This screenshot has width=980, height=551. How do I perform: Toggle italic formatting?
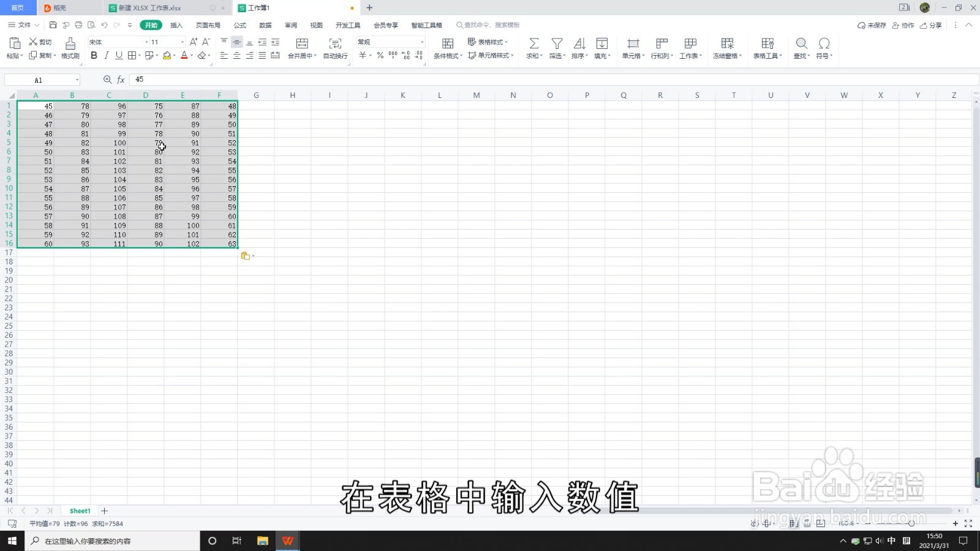106,55
